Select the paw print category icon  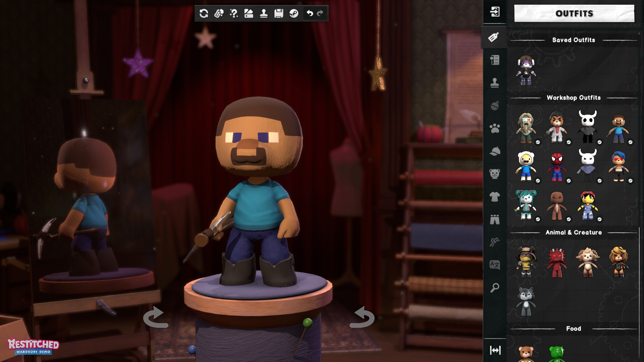495,128
